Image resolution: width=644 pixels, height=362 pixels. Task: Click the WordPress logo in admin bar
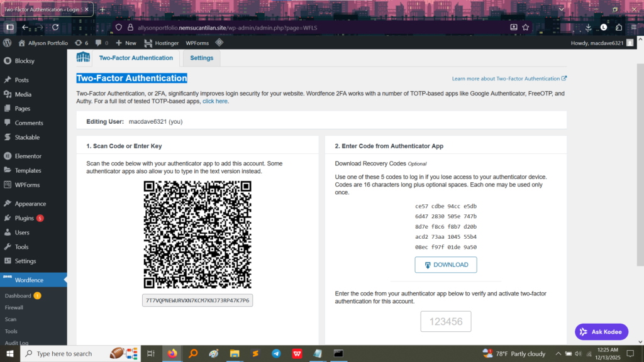tap(8, 43)
